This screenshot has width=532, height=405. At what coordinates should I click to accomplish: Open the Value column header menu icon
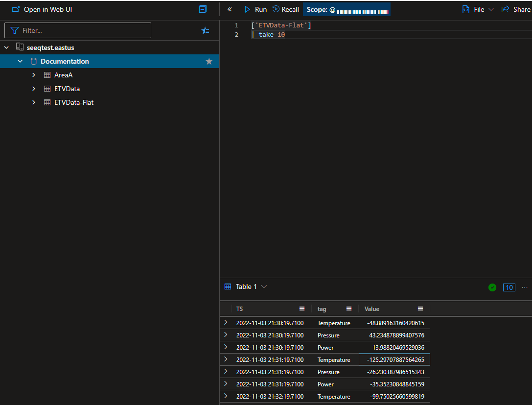point(420,309)
